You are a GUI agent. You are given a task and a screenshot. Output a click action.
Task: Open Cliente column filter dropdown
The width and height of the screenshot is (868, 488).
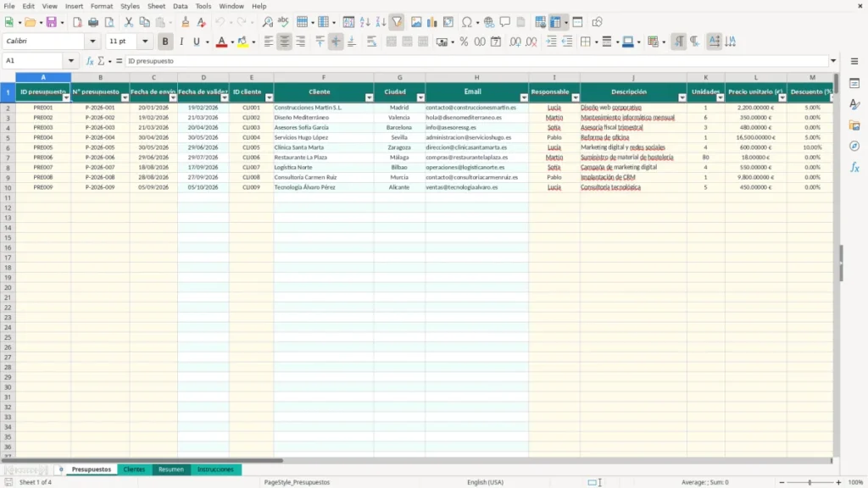[370, 97]
